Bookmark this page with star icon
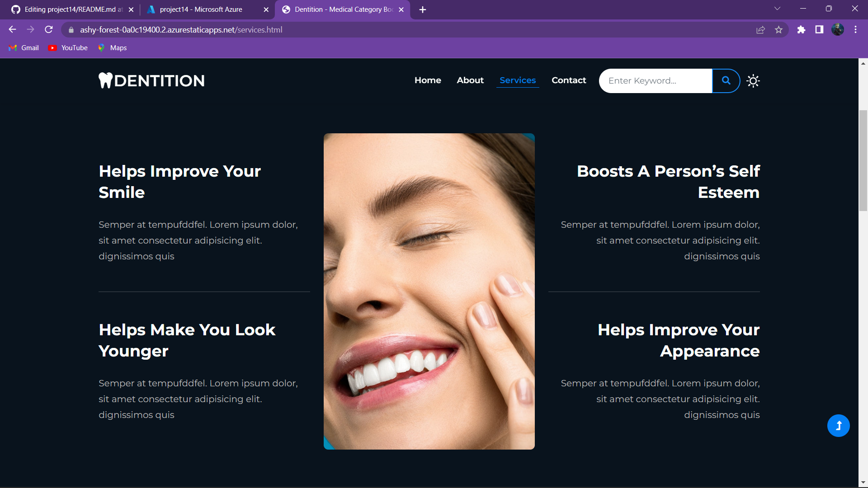The width and height of the screenshot is (868, 488). point(778,30)
